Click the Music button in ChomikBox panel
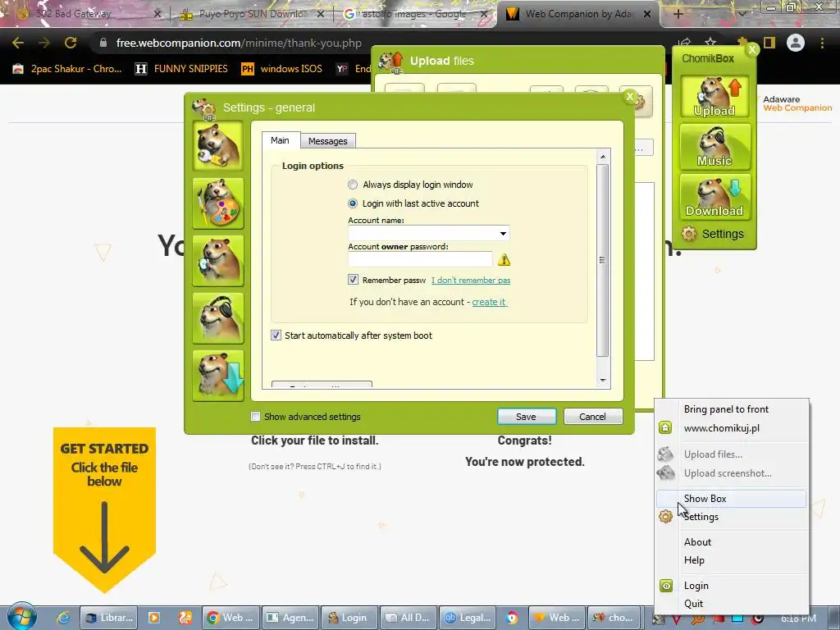 tap(714, 147)
